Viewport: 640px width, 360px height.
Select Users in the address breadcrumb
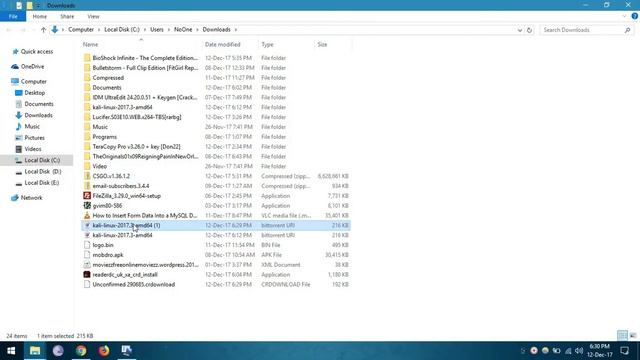157,29
